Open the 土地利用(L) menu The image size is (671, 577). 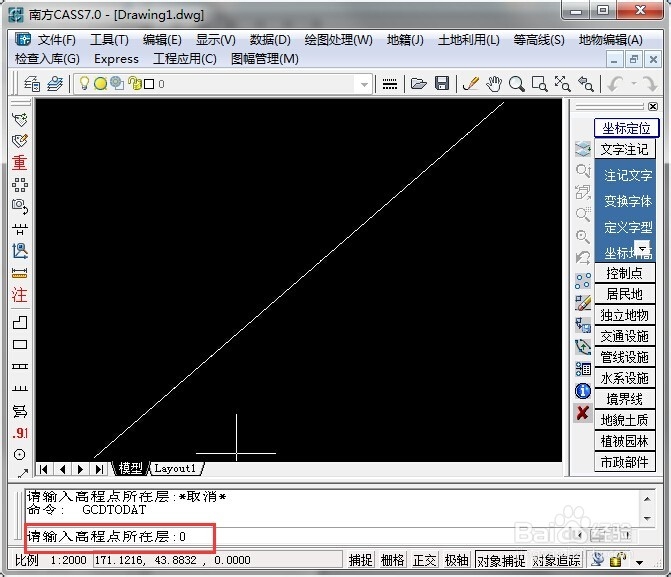(x=469, y=40)
